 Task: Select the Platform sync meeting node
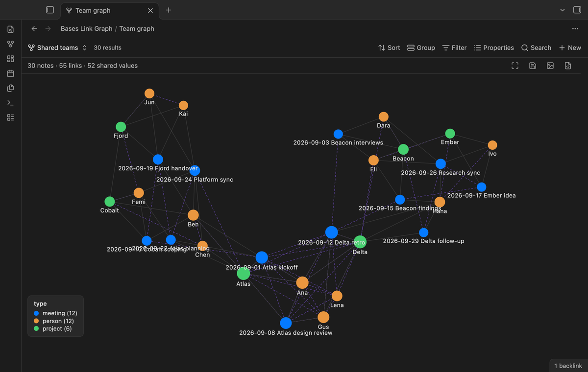coord(195,171)
